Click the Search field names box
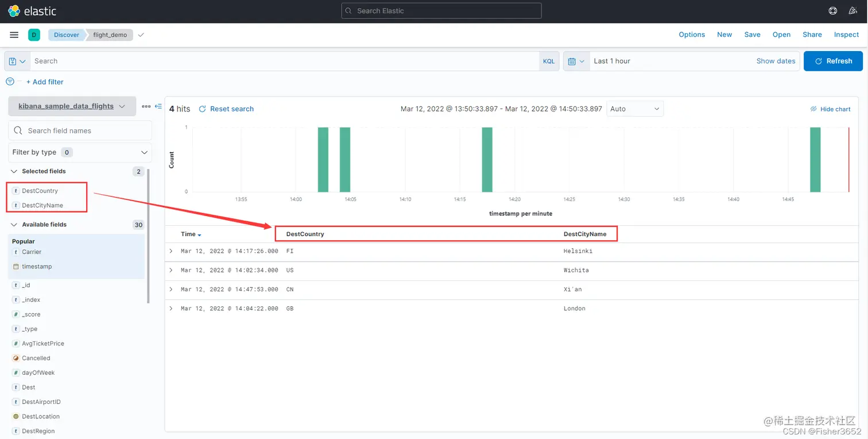The height and width of the screenshot is (439, 868). pyautogui.click(x=80, y=130)
